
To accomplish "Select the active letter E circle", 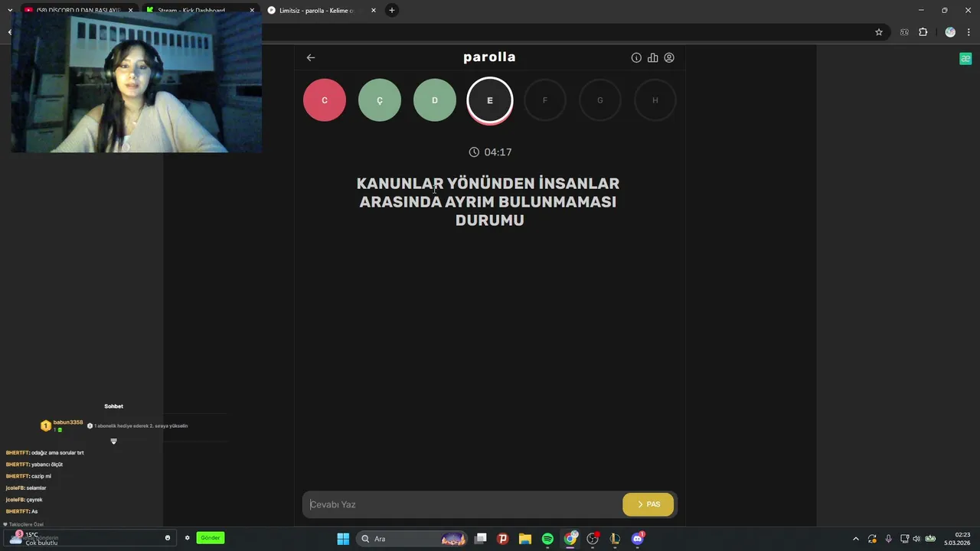I will 490,100.
